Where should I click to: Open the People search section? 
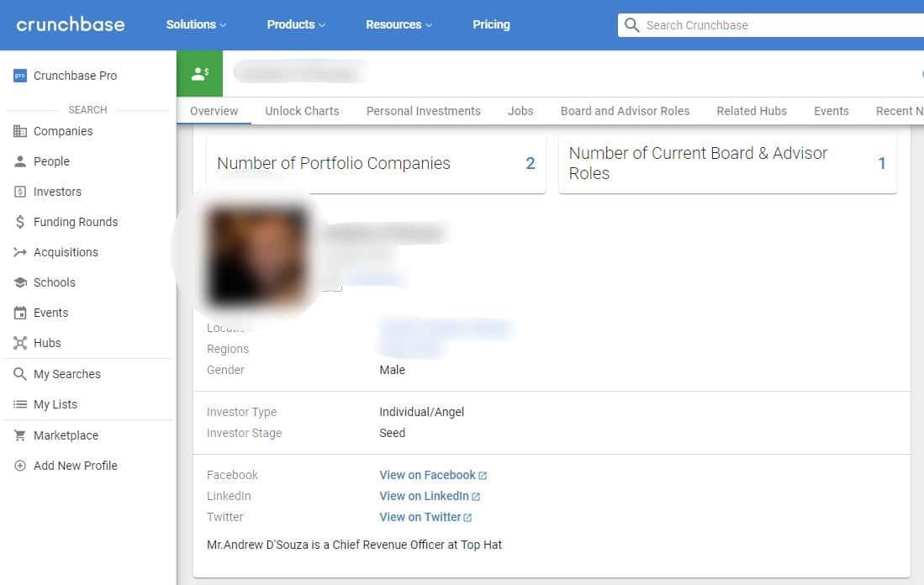click(20, 161)
